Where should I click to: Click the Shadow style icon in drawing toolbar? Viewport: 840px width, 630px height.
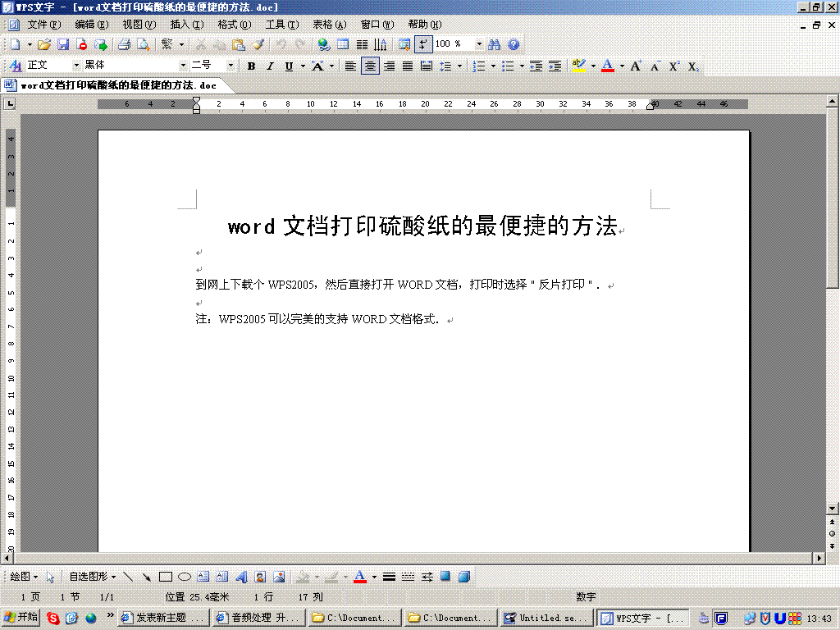click(445, 577)
